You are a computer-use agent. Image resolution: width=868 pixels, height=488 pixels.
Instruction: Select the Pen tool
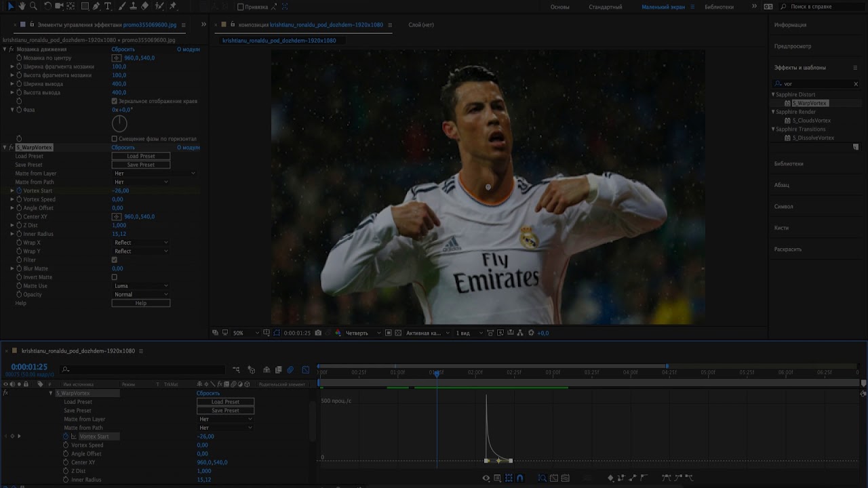pyautogui.click(x=96, y=6)
